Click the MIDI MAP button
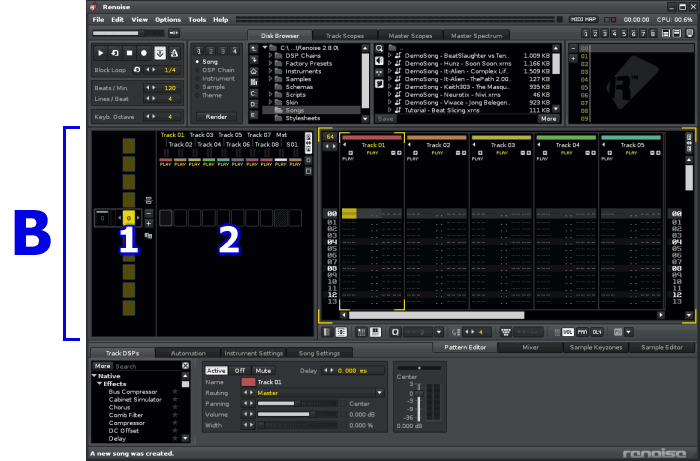 [x=583, y=20]
